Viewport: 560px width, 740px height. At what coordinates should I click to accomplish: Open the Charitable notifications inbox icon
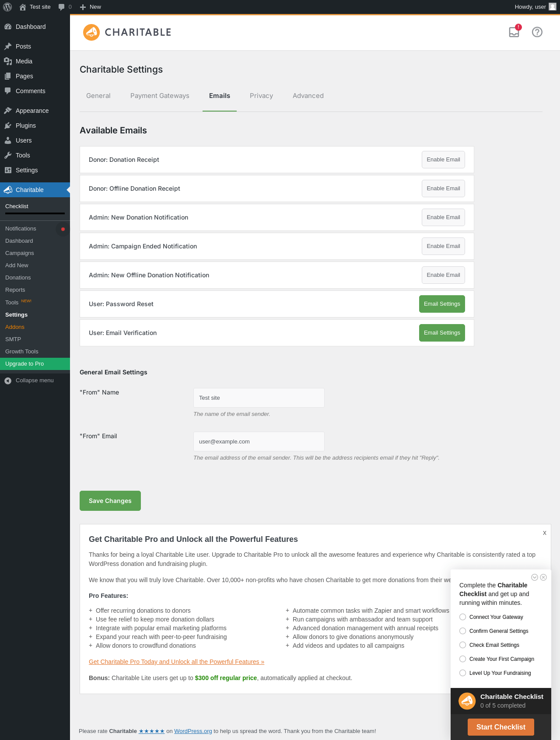click(x=514, y=32)
